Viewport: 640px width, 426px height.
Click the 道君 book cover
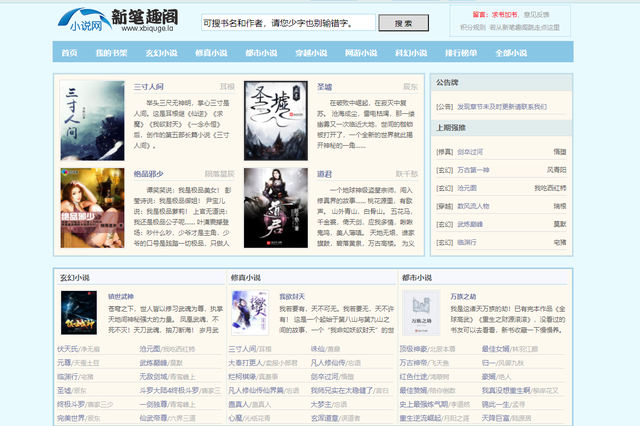tap(276, 208)
